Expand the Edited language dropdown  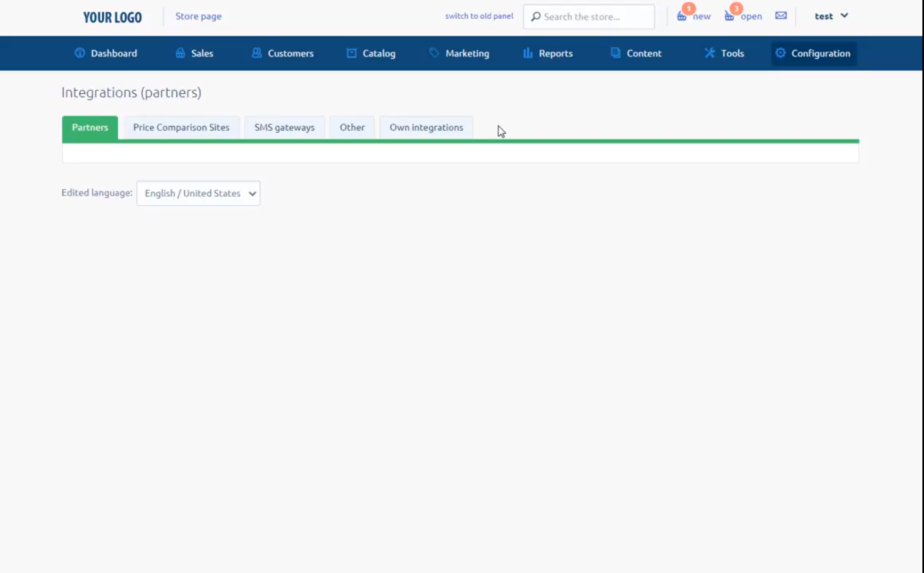(x=199, y=193)
